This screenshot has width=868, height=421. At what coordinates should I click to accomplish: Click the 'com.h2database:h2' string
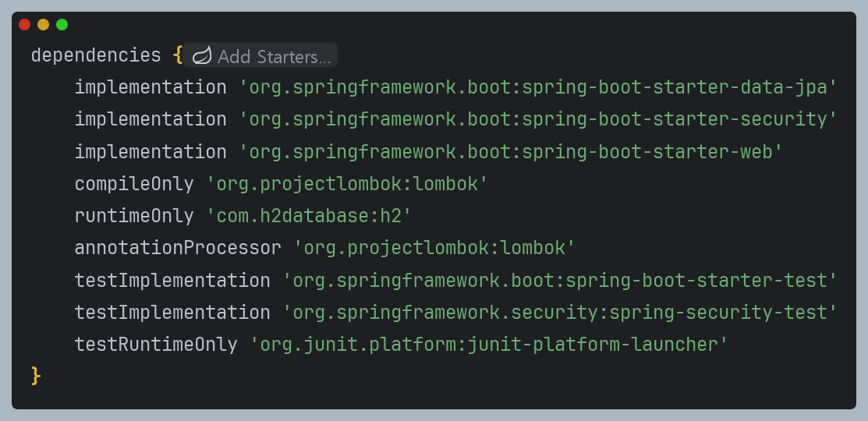coord(309,216)
